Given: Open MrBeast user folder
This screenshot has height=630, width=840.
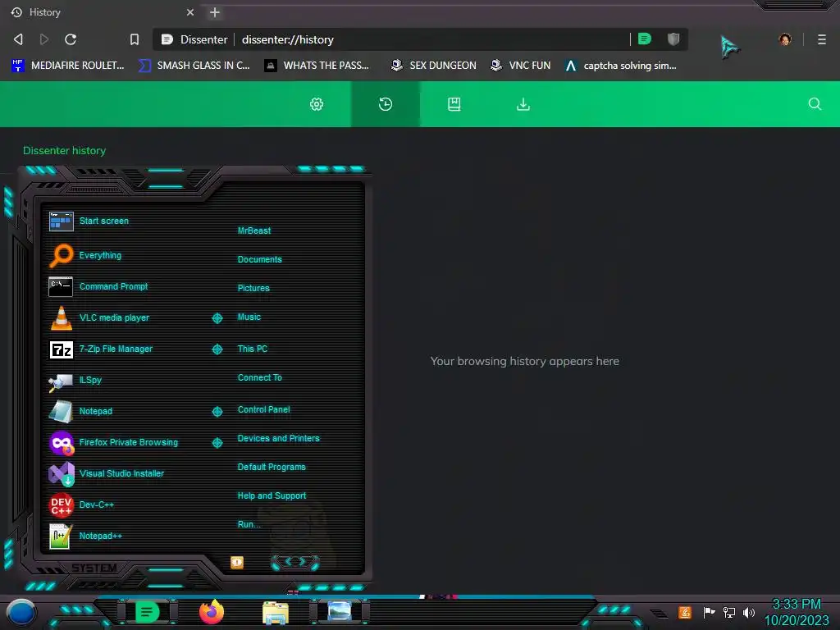Looking at the screenshot, I should (254, 231).
